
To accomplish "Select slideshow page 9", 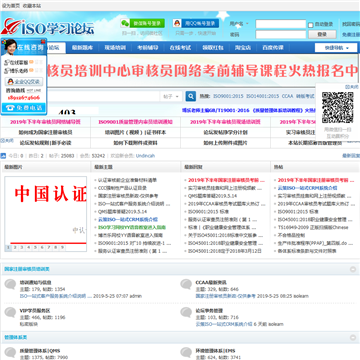I will pyautogui.click(x=62, y=248).
